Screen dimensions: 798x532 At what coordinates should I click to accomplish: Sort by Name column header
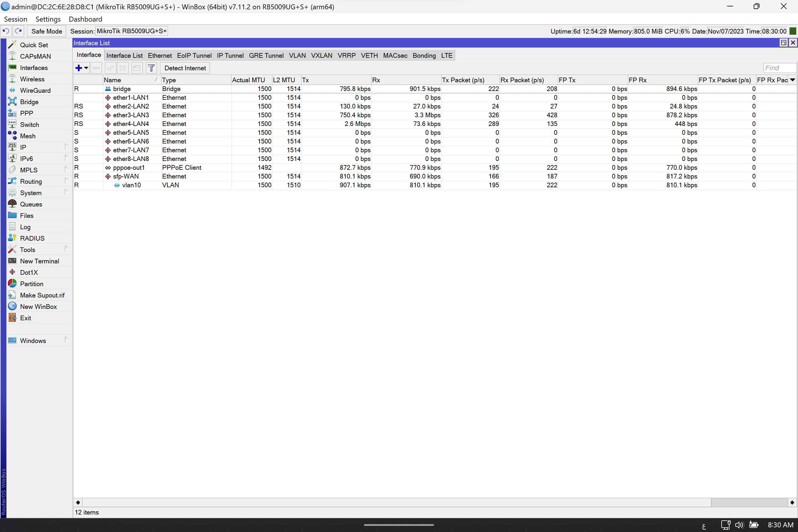pos(132,80)
